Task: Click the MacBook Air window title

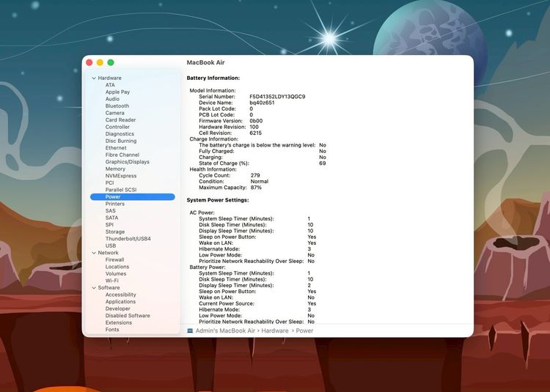Action: pyautogui.click(x=205, y=63)
